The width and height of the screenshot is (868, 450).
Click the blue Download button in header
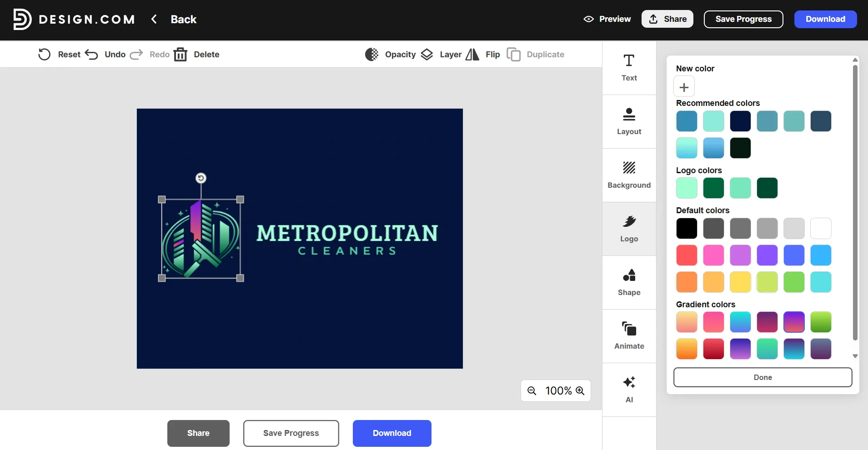coord(825,19)
